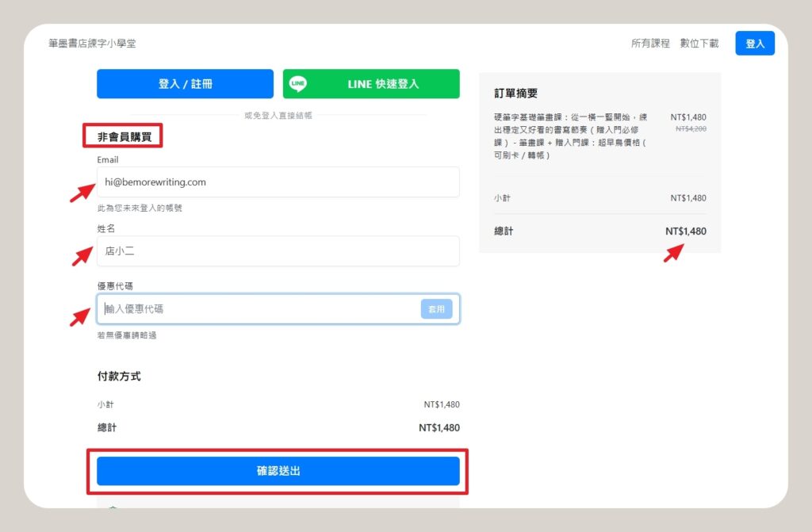Image resolution: width=812 pixels, height=532 pixels.
Task: Apply coupon with the 套用 button
Action: pos(436,309)
